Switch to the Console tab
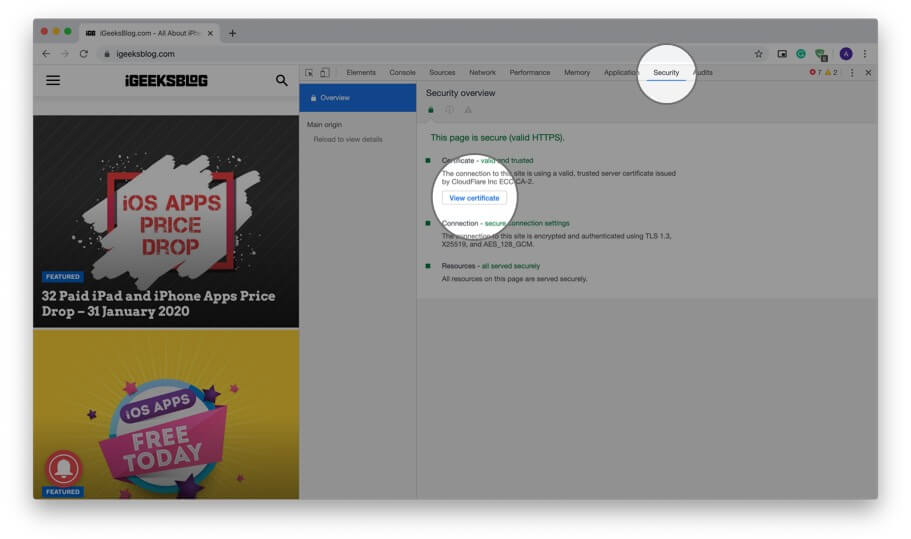Screen dimensions: 911x539 (402, 73)
